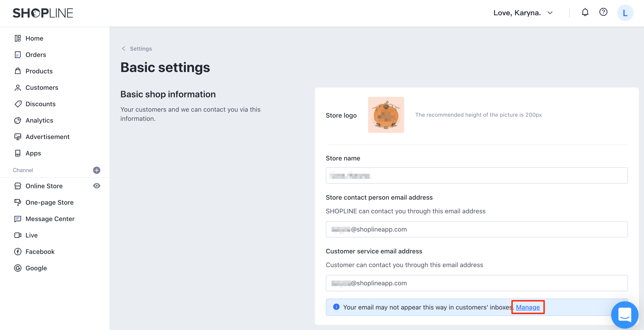This screenshot has width=644, height=330.
Task: Navigate to Message Center
Action: pyautogui.click(x=50, y=219)
